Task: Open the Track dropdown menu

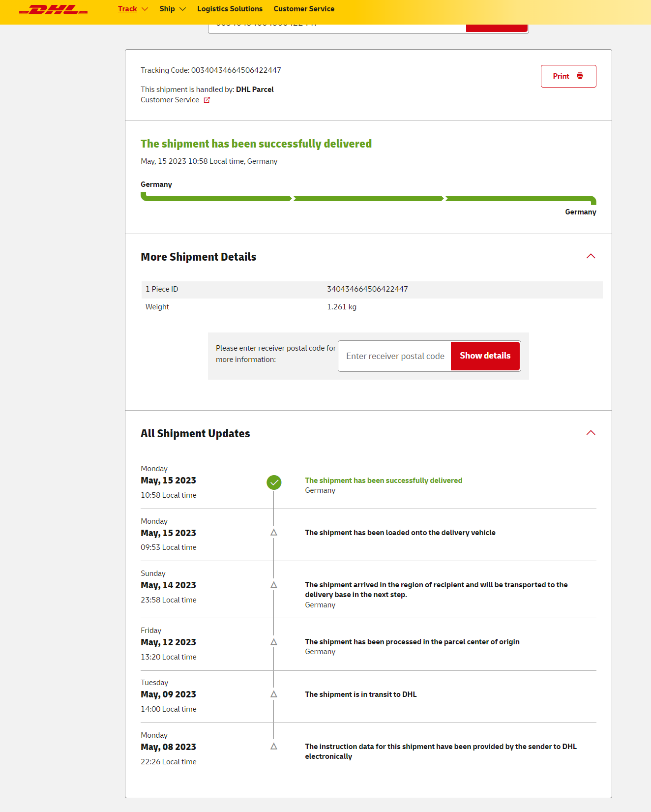Action: 133,9
